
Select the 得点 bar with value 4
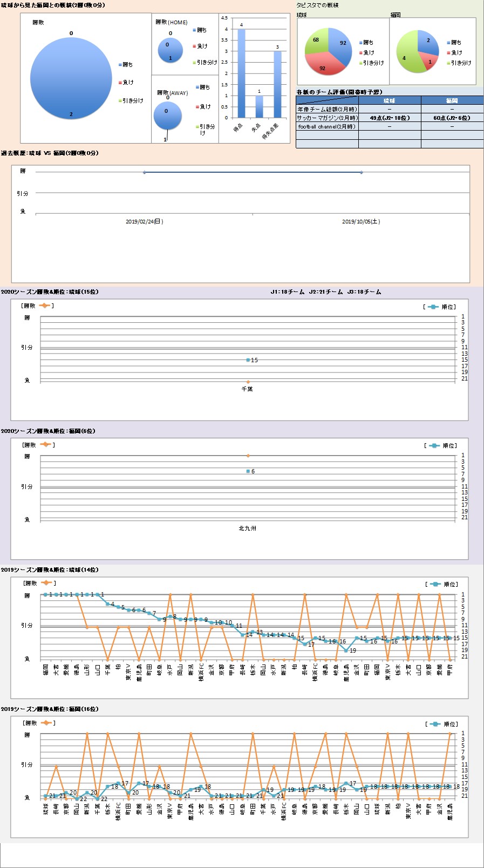241,73
